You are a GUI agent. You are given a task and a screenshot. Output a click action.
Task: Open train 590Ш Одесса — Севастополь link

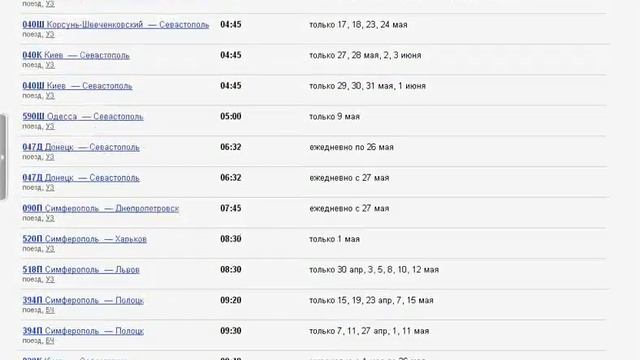(x=83, y=116)
